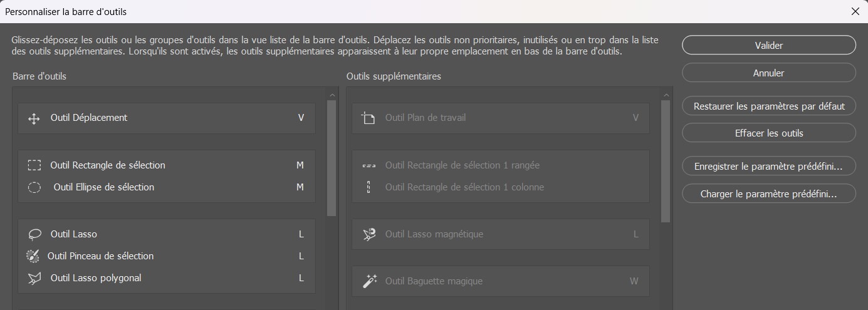Open Enregistrer le paramètre prédéfini dialog
Viewport: 868px width, 310px height.
(x=768, y=167)
